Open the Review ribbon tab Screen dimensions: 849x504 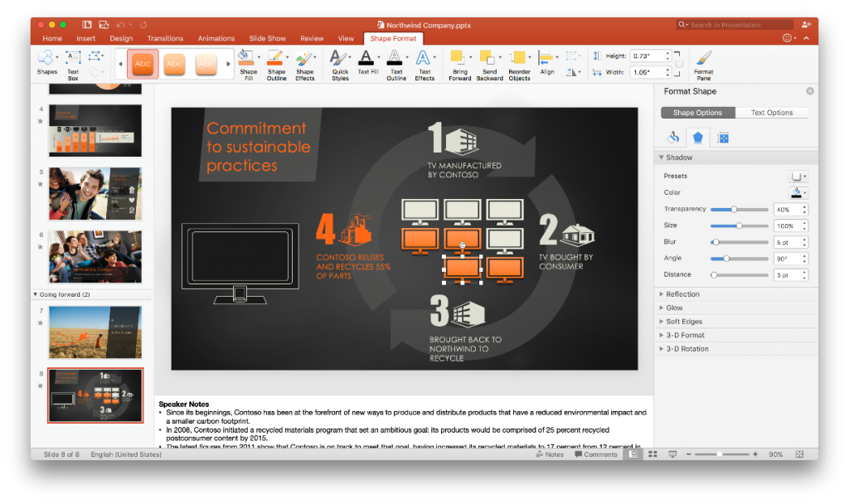312,38
